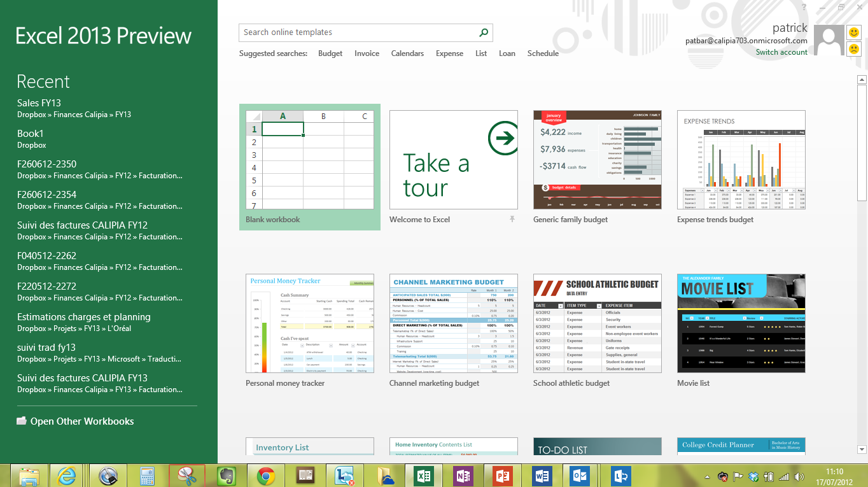Show hidden system tray icons
The image size is (868, 487).
pyautogui.click(x=708, y=476)
